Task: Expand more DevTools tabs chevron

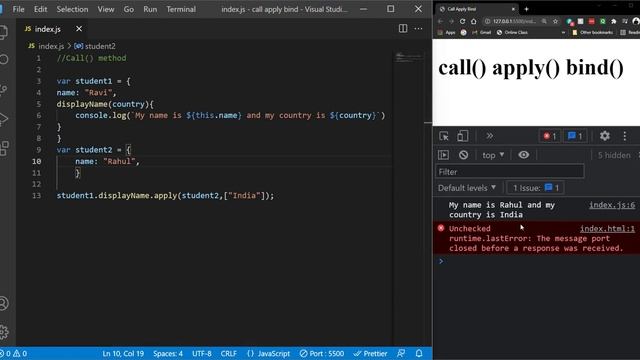Action: [489, 136]
